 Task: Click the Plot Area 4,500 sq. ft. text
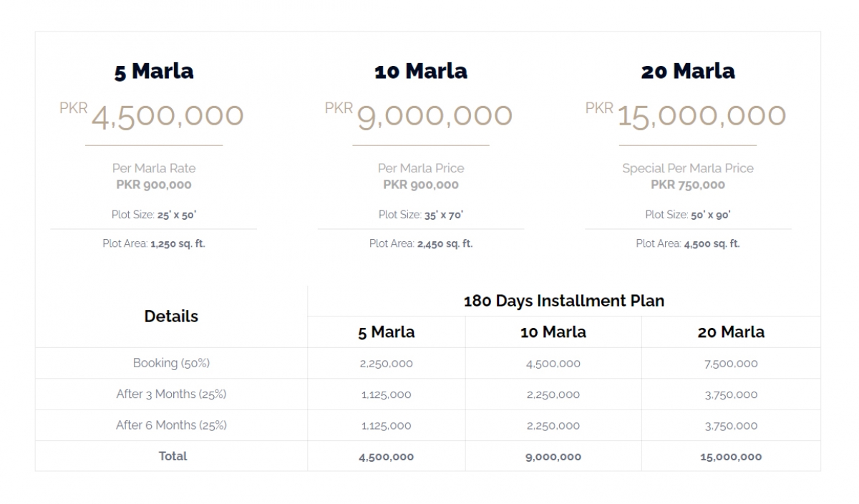click(688, 243)
